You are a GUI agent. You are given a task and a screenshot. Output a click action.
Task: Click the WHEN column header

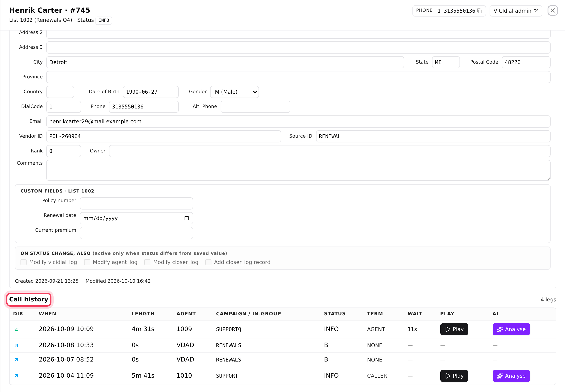click(x=48, y=314)
